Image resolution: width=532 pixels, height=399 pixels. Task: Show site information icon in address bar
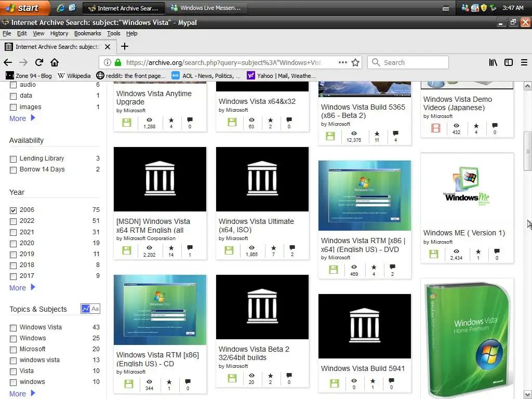pos(107,62)
